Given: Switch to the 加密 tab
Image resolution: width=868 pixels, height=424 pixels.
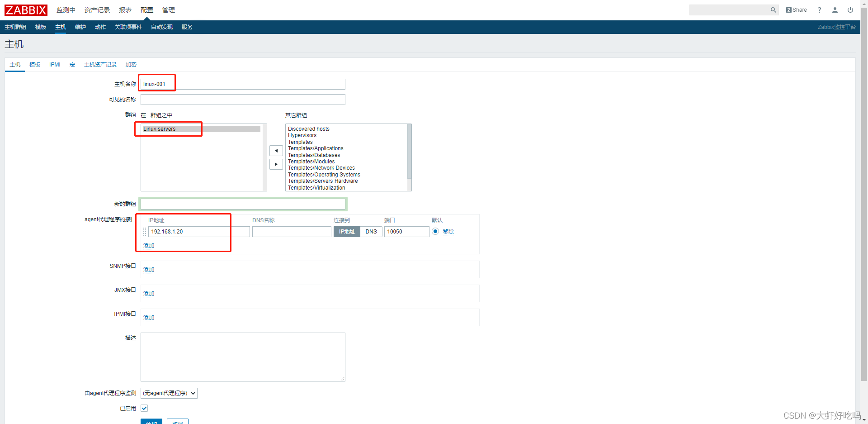Looking at the screenshot, I should click(x=131, y=65).
